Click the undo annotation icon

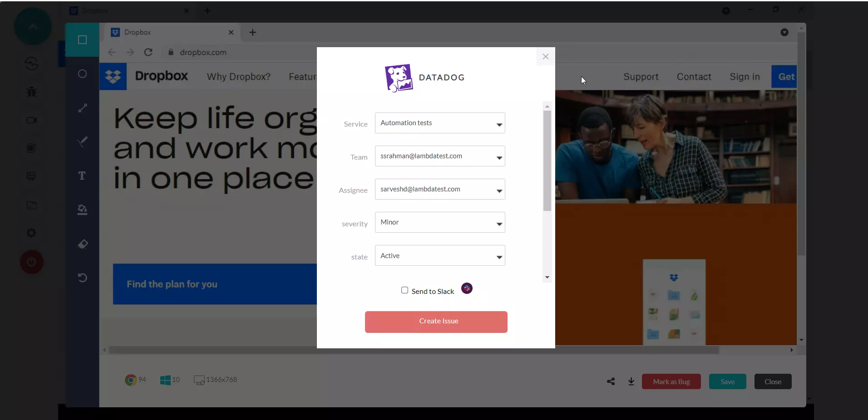coord(82,278)
